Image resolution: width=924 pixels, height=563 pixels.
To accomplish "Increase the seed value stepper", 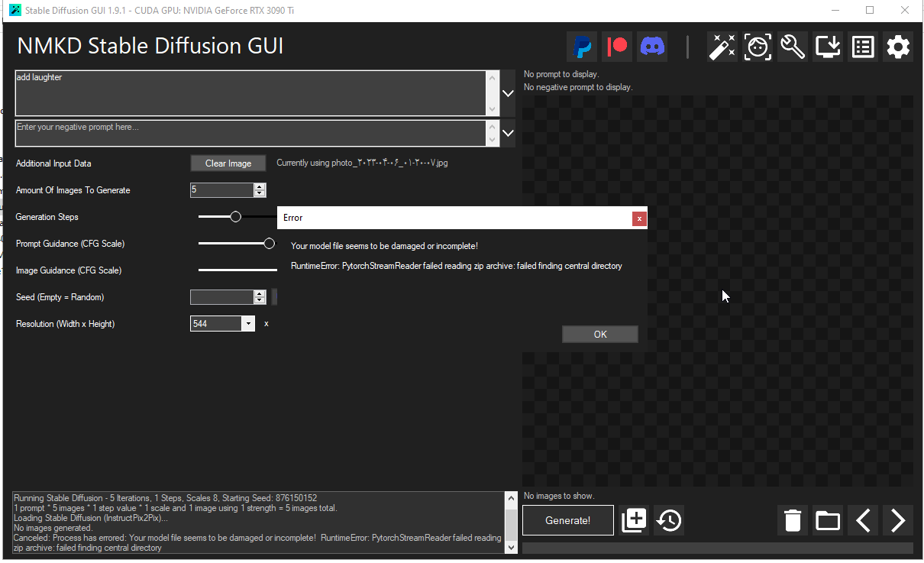I will (260, 294).
